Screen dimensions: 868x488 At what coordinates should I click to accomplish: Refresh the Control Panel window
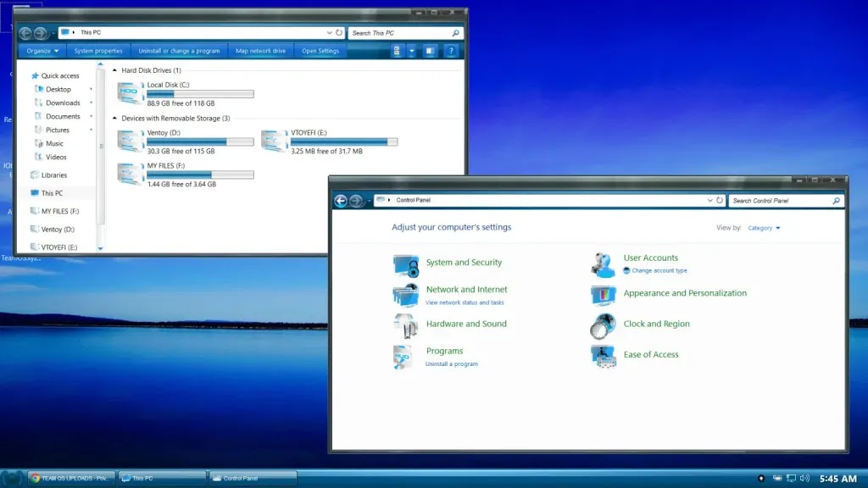[719, 200]
